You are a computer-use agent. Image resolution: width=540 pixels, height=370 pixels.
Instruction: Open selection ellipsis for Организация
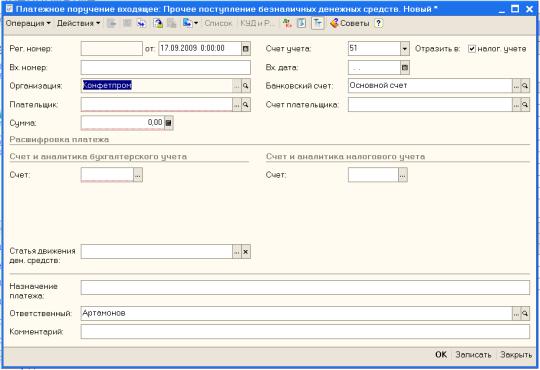click(237, 86)
